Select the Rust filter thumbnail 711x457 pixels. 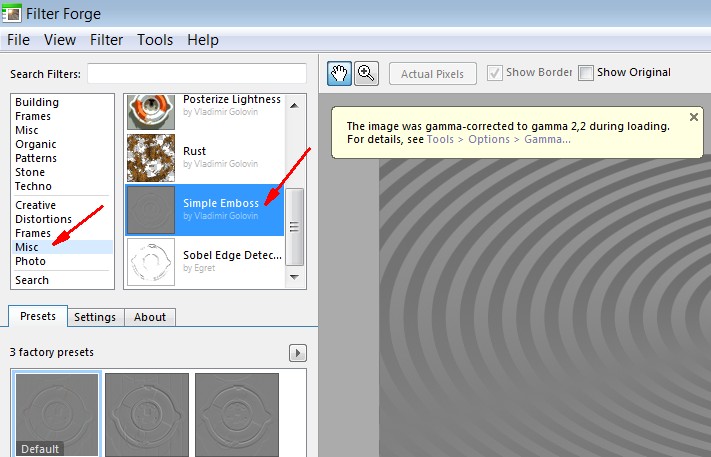(151, 158)
